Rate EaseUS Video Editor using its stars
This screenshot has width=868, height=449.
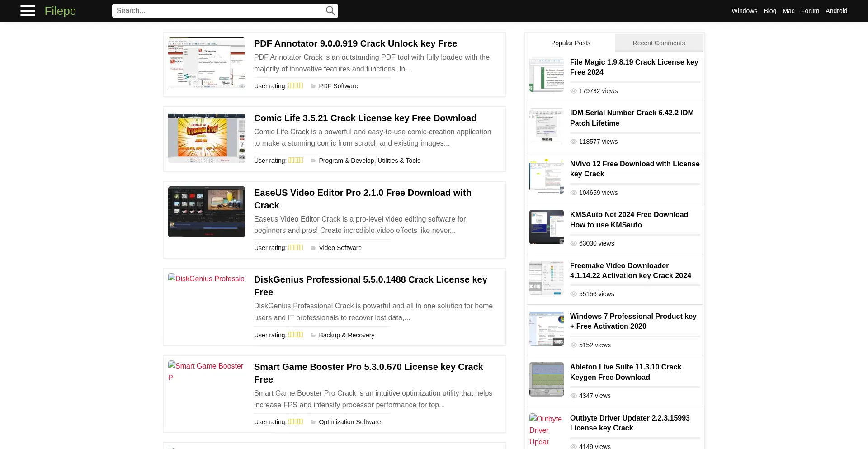tap(296, 247)
